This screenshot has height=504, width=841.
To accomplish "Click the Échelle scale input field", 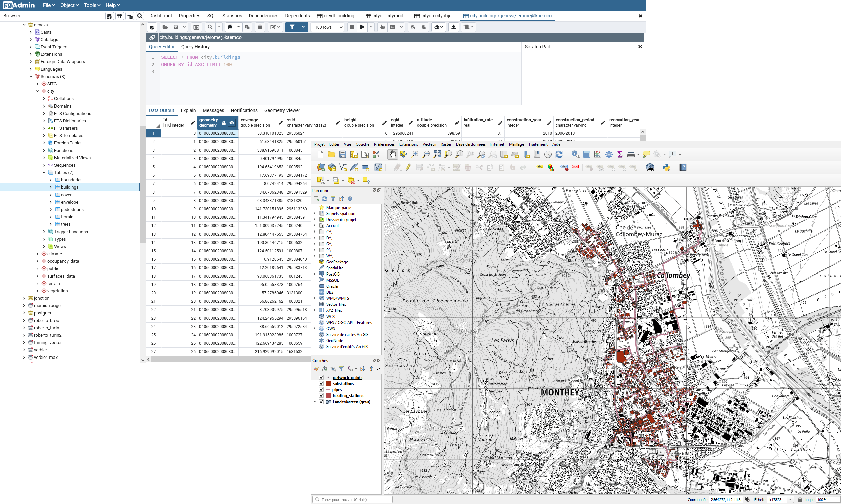I will pyautogui.click(x=776, y=500).
